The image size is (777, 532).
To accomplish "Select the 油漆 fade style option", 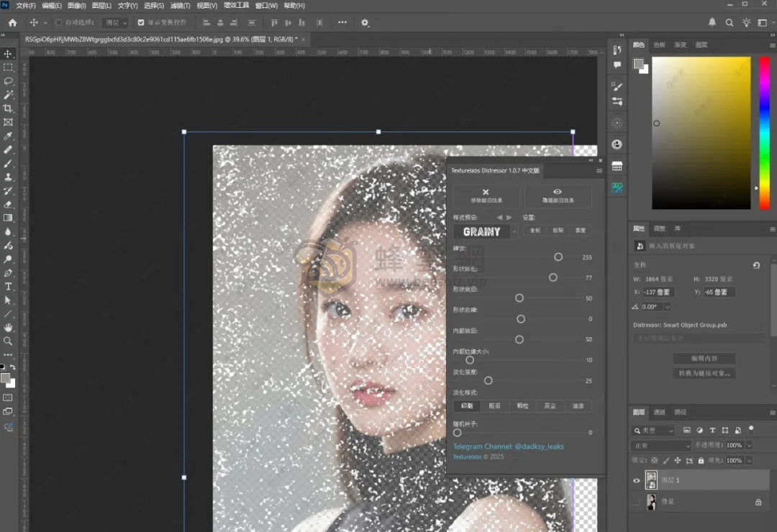I will [578, 405].
